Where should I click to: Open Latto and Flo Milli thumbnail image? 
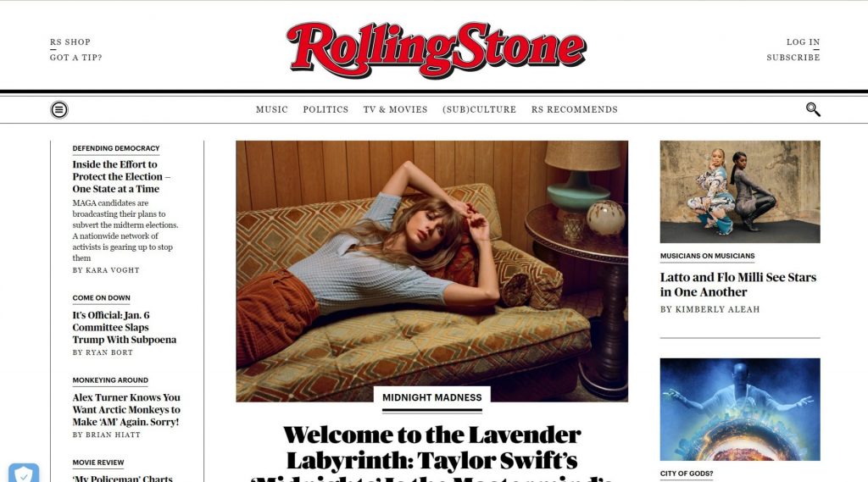(x=740, y=191)
